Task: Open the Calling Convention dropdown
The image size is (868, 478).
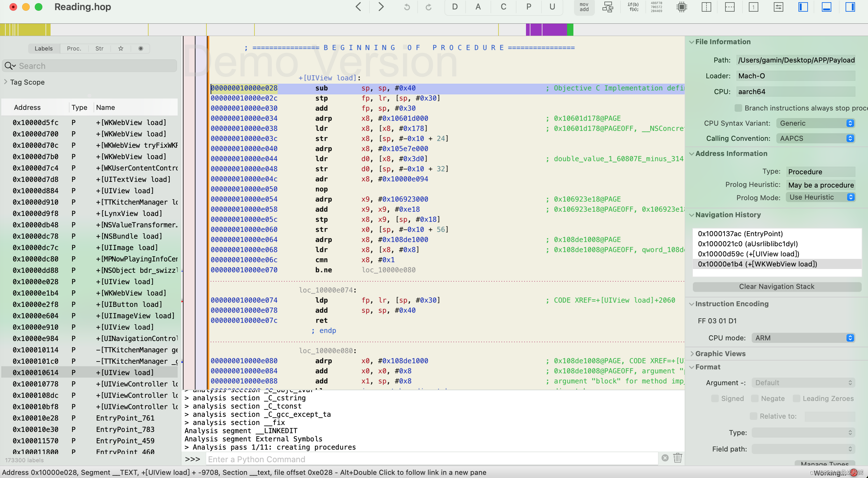Action: pos(816,138)
